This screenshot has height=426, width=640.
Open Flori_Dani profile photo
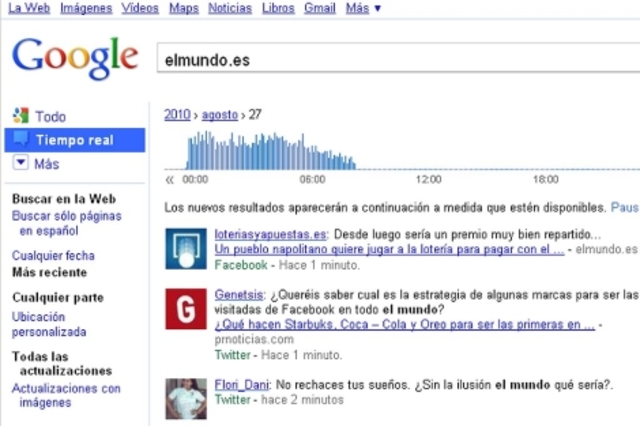point(186,399)
